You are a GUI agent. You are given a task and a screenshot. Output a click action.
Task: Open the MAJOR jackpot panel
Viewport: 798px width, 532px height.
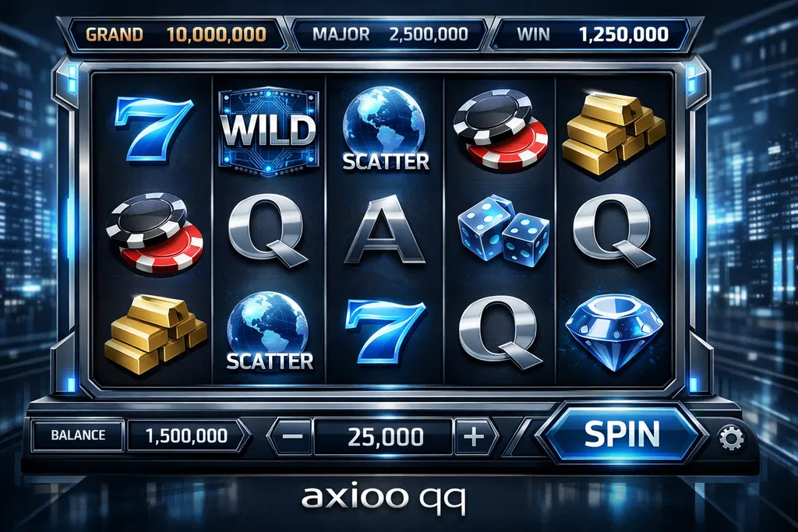[390, 34]
